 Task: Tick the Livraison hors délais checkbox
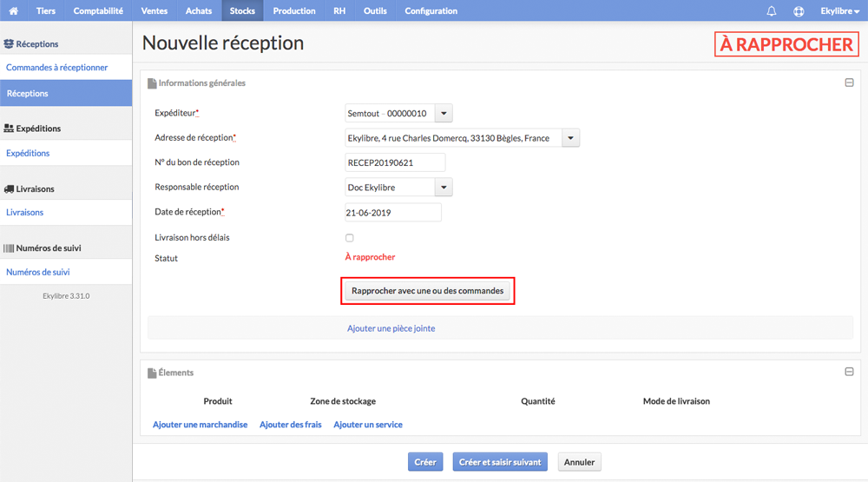click(349, 238)
